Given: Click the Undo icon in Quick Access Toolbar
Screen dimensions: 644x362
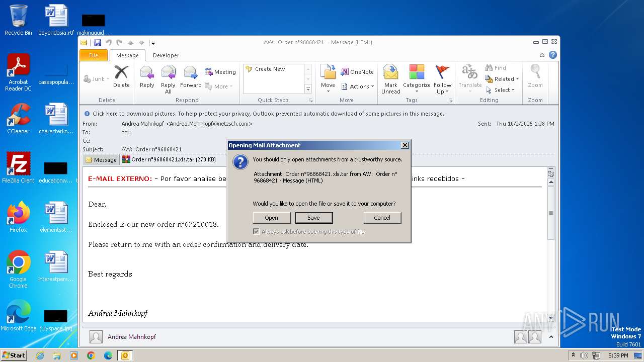Looking at the screenshot, I should click(x=108, y=43).
